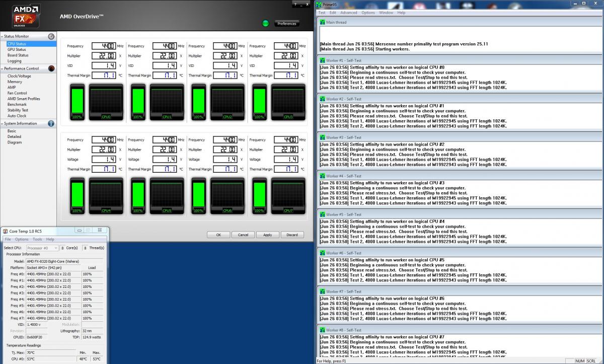
Task: Click the Worker #1 Self-Test window icon
Action: [x=323, y=60]
